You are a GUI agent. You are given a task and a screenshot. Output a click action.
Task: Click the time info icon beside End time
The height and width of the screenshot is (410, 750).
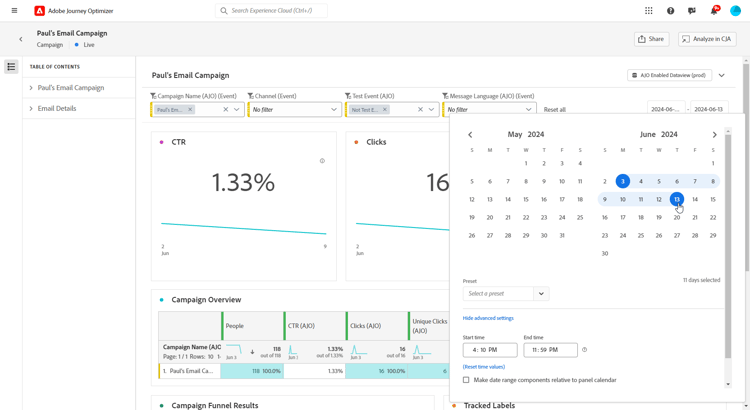click(x=585, y=350)
